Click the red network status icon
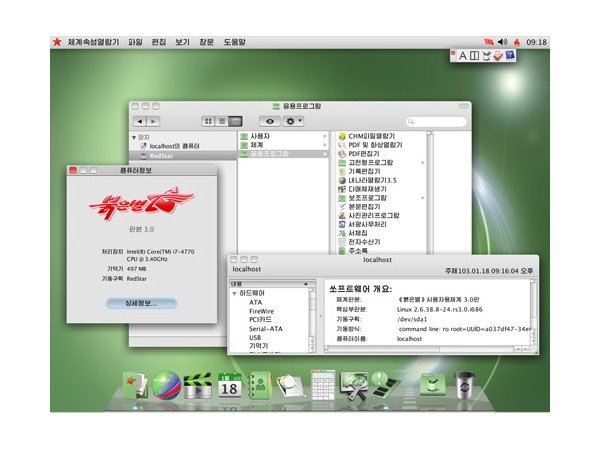The image size is (600, 450). pos(489,42)
